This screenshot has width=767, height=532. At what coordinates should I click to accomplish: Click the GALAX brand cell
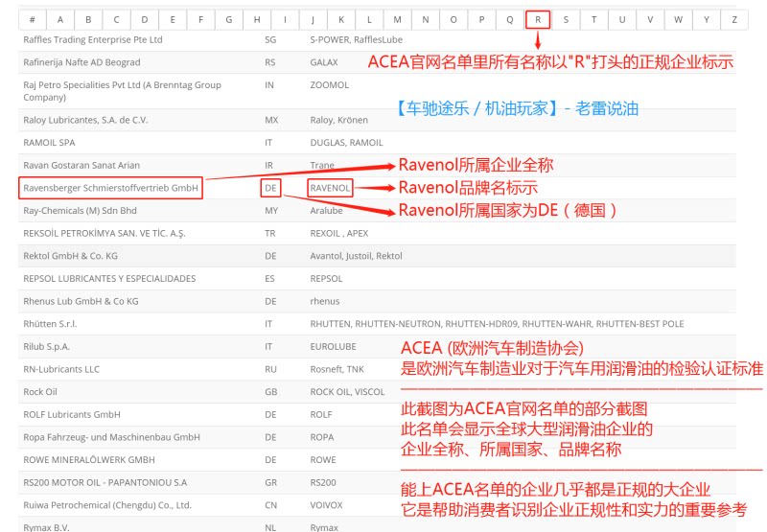(x=324, y=62)
